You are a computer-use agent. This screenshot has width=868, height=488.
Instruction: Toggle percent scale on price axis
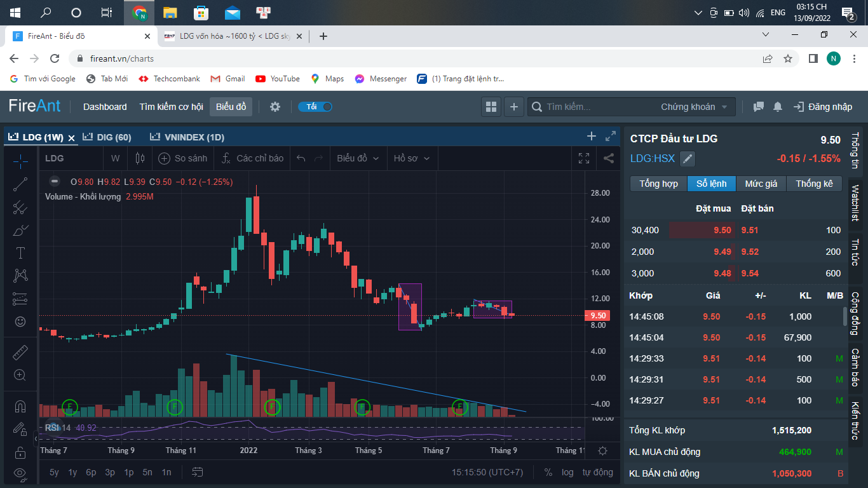pos(548,472)
